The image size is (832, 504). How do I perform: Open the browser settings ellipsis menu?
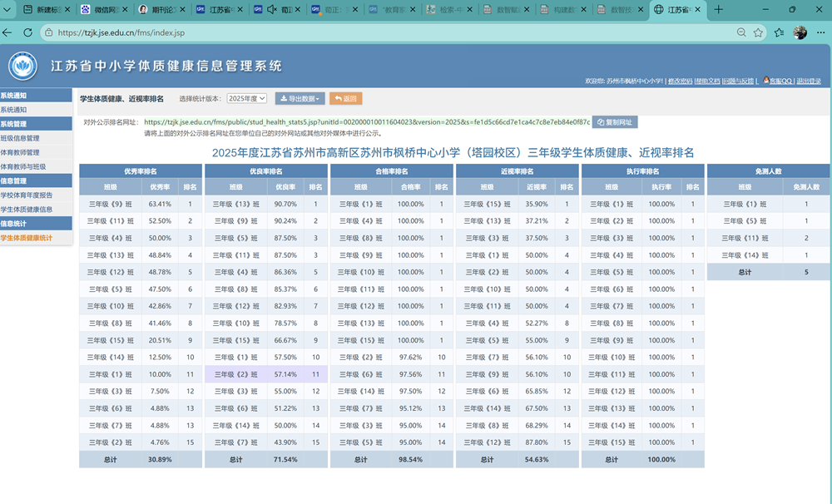click(x=821, y=32)
